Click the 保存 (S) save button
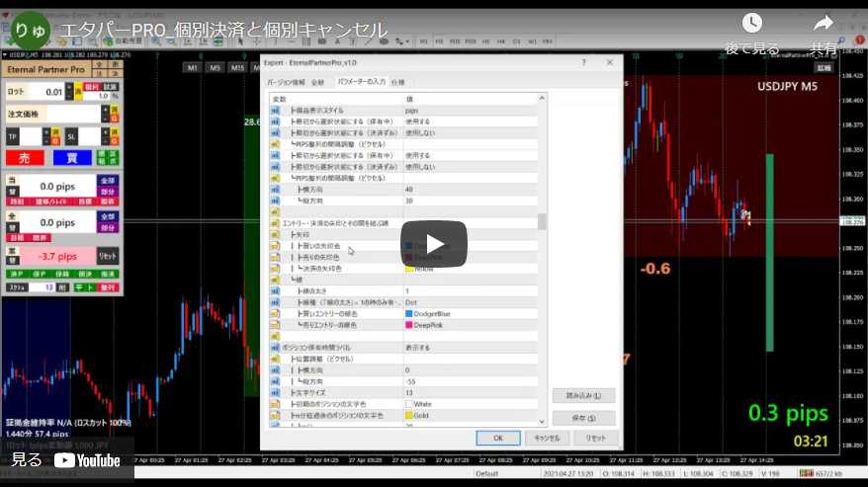 pos(583,418)
